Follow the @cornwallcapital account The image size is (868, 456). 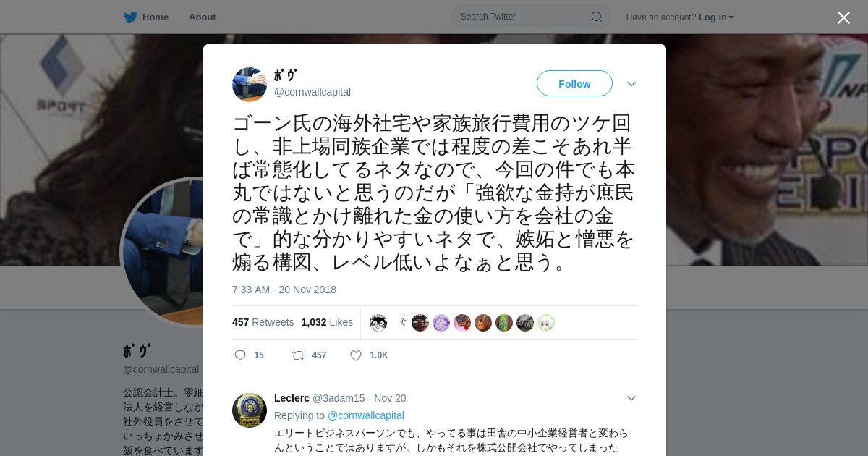(574, 83)
